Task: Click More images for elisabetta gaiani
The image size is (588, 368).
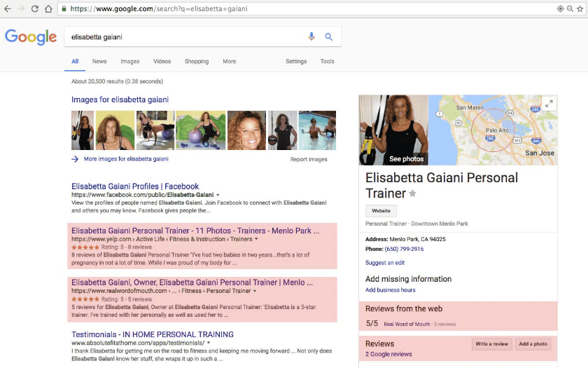Action: coord(126,159)
